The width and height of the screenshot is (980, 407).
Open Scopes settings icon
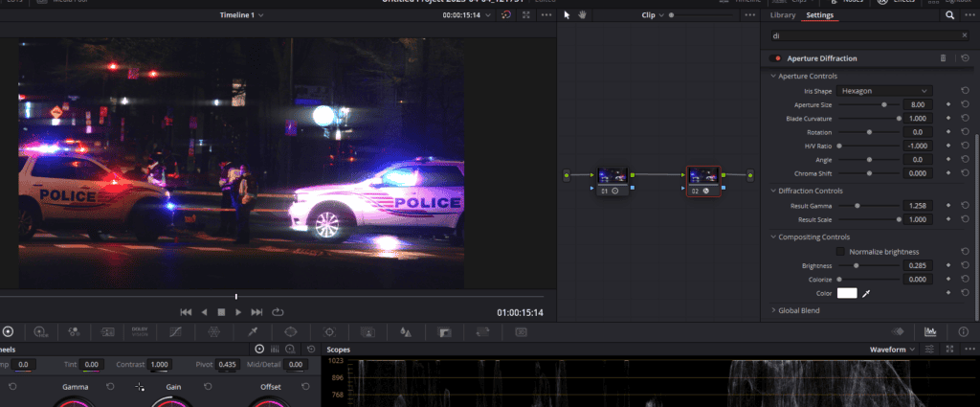click(929, 350)
